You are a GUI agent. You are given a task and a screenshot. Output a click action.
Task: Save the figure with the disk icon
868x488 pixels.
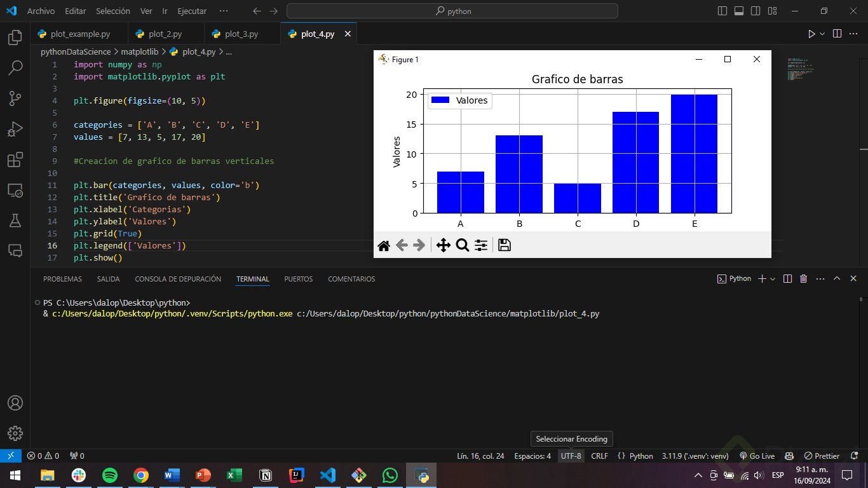coord(505,245)
